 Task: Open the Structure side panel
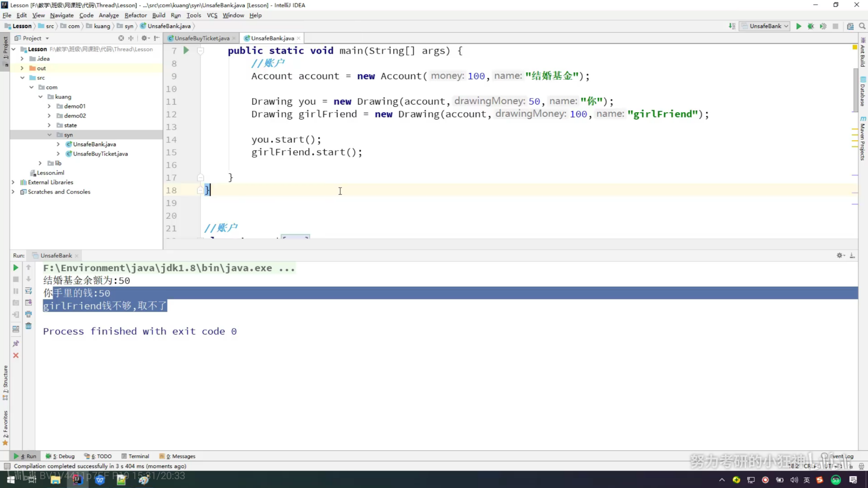[x=5, y=383]
